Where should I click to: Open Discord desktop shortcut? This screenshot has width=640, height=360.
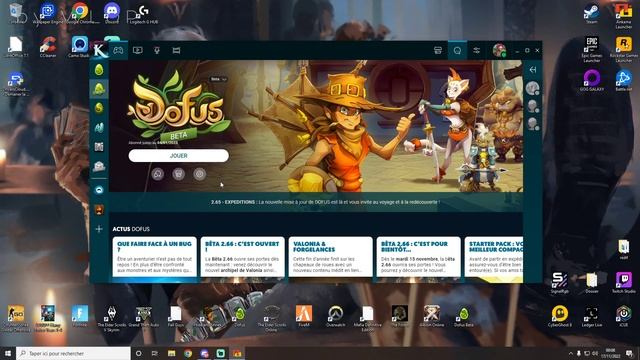(x=111, y=13)
